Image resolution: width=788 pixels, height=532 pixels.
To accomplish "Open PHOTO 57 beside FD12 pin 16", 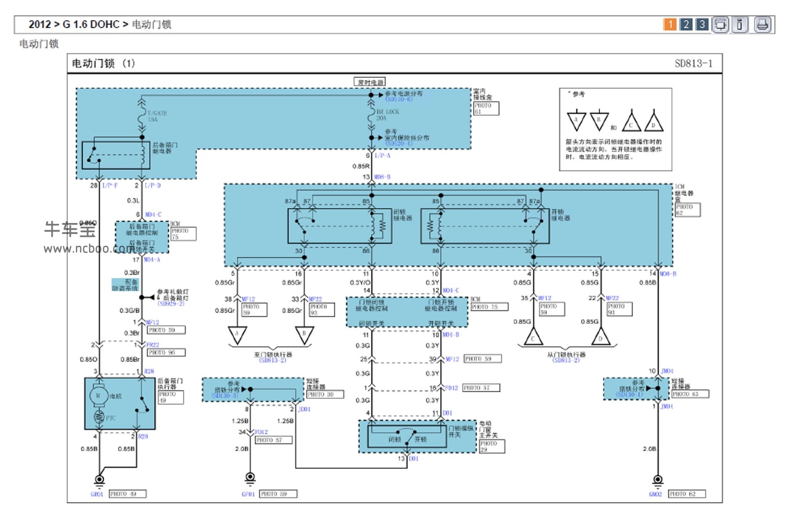I will click(481, 388).
